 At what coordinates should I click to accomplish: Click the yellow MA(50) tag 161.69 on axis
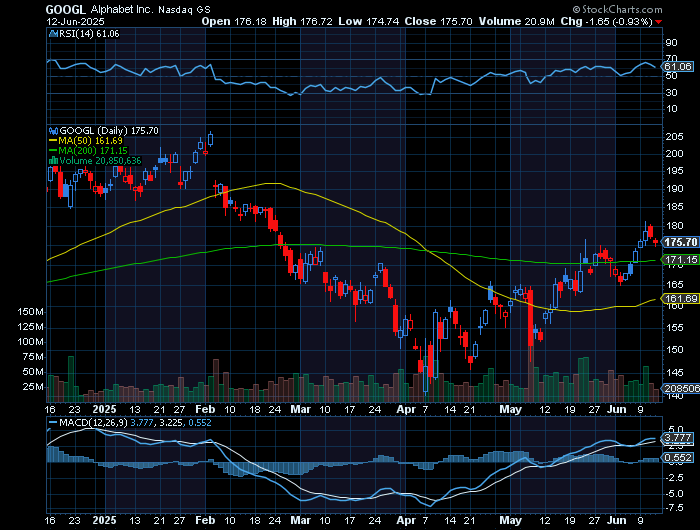click(681, 298)
